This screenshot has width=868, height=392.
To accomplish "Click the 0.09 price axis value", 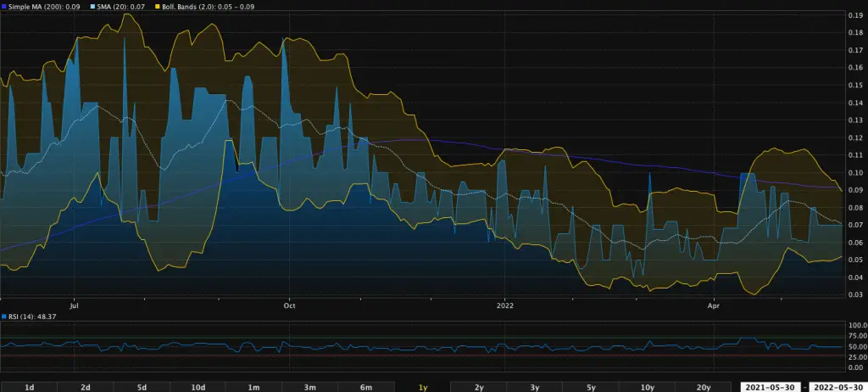I will tap(856, 190).
